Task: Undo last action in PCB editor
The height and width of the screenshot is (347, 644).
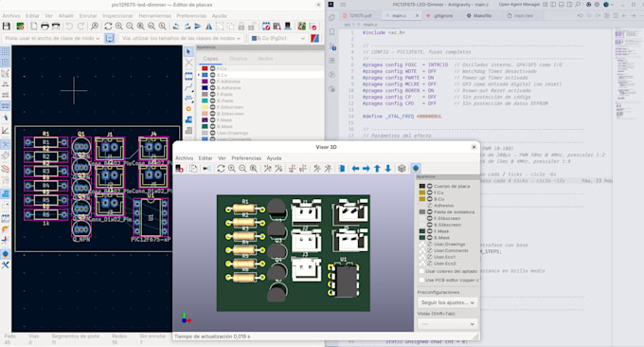Action: (x=69, y=27)
